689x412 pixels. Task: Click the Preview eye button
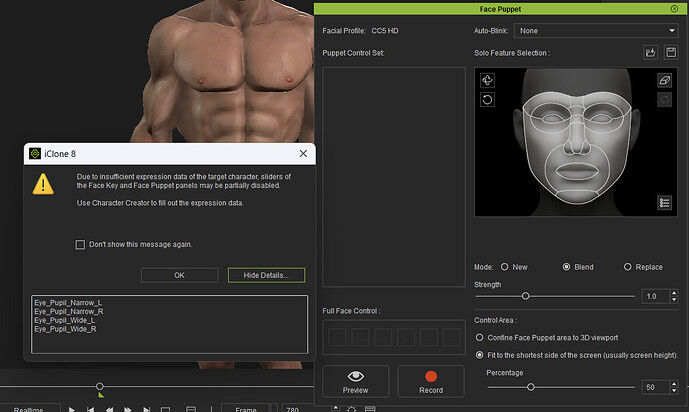coord(355,381)
